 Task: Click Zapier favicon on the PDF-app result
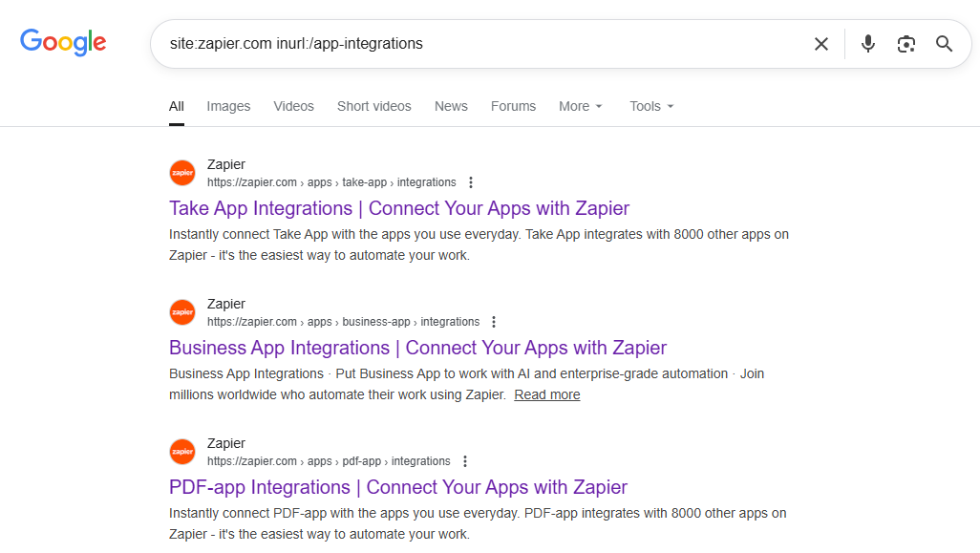pos(182,452)
